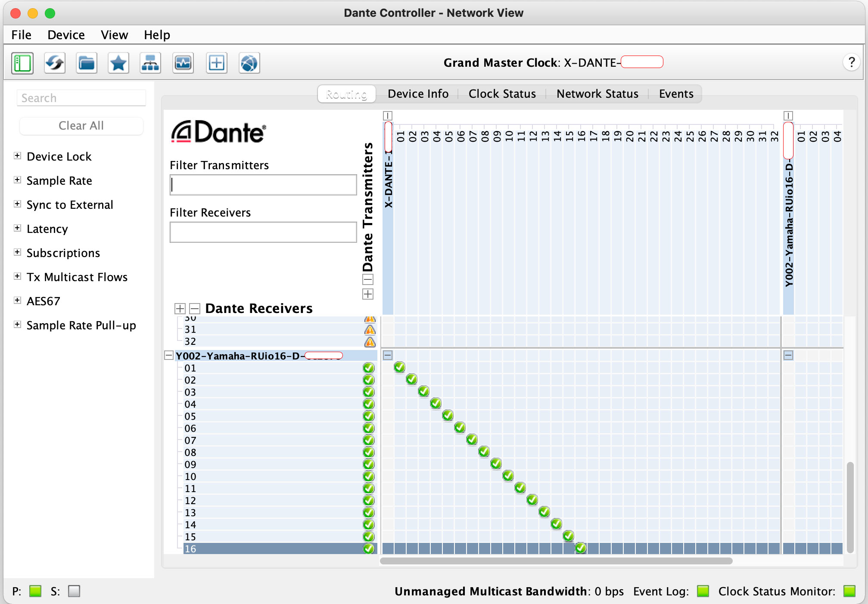868x604 pixels.
Task: Toggle subscription of receiver 15 to transmitter 15
Action: click(569, 536)
